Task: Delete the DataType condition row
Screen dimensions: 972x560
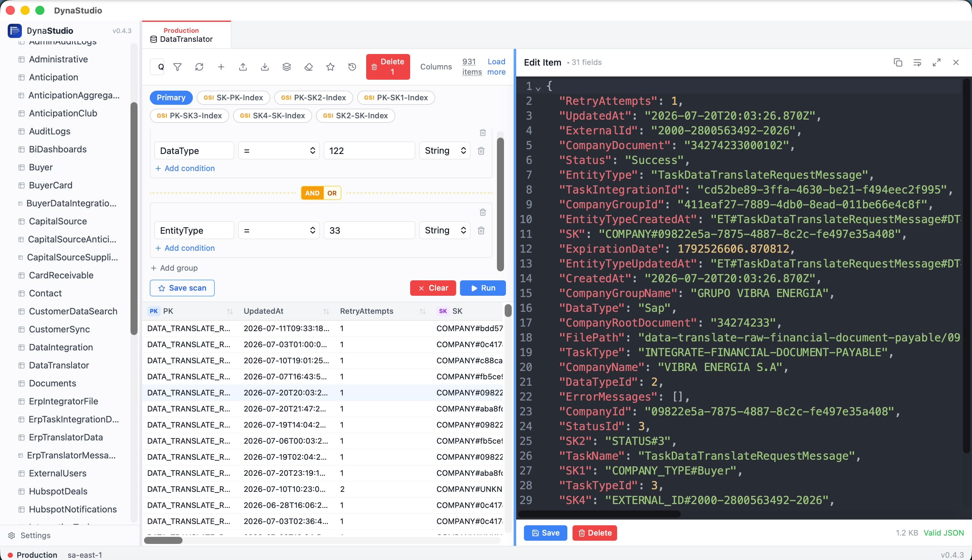Action: [481, 151]
